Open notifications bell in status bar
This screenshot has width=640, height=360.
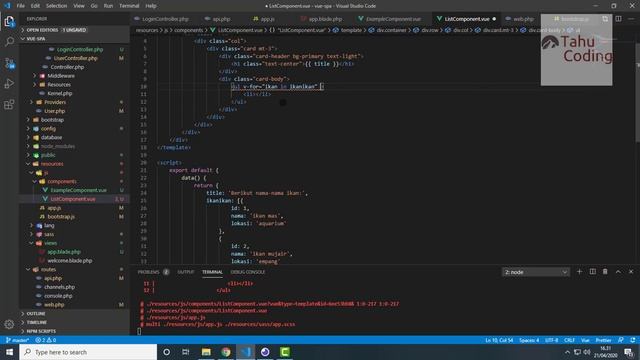[x=633, y=340]
